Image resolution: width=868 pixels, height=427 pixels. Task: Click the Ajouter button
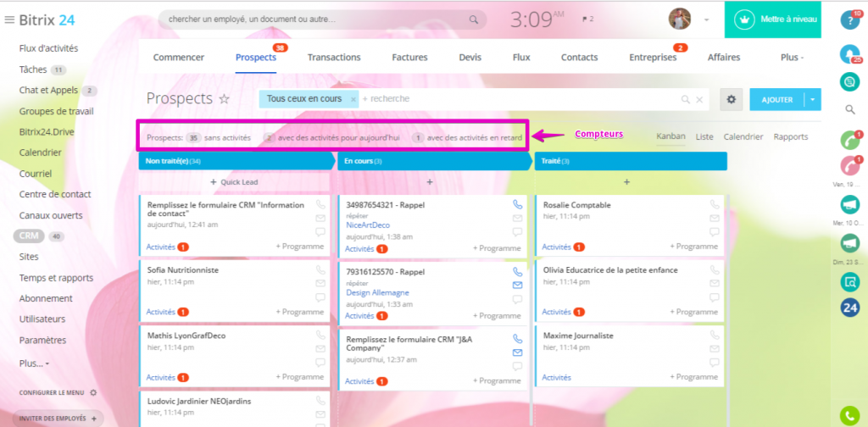[777, 100]
